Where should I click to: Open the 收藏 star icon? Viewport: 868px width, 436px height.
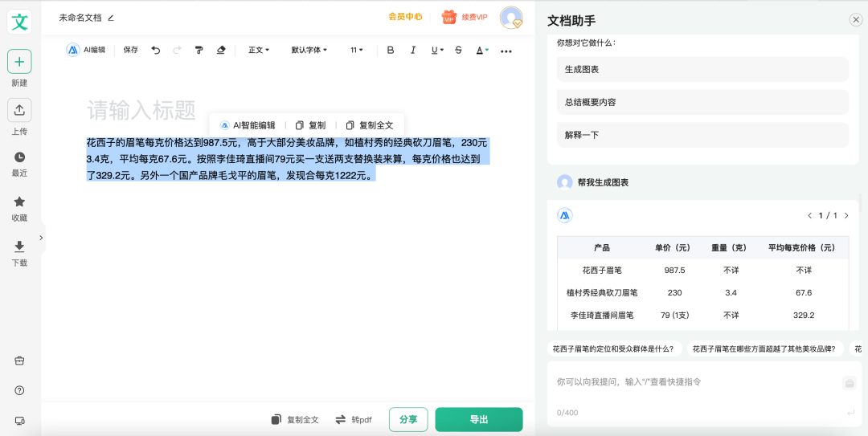(x=19, y=202)
